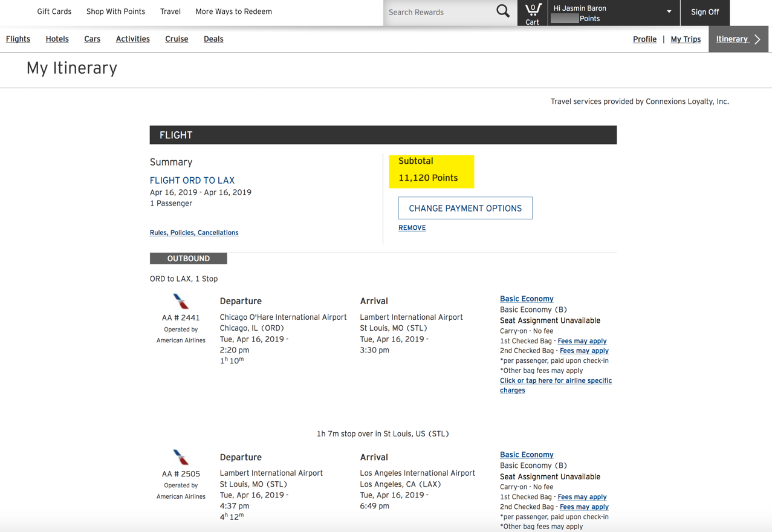The height and width of the screenshot is (532, 772).
Task: Click 'Seat Assignment Unavailable' for AA 2441
Action: point(550,320)
